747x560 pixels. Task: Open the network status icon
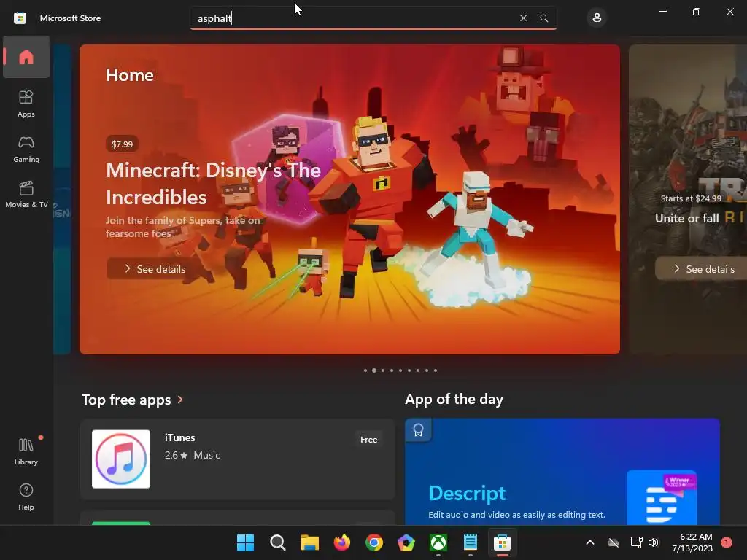tap(636, 542)
